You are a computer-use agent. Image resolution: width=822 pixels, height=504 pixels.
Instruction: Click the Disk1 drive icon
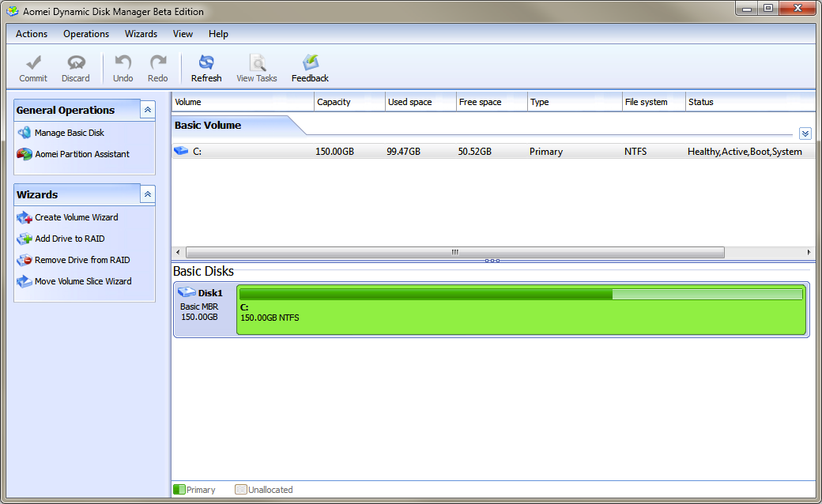pyautogui.click(x=187, y=291)
